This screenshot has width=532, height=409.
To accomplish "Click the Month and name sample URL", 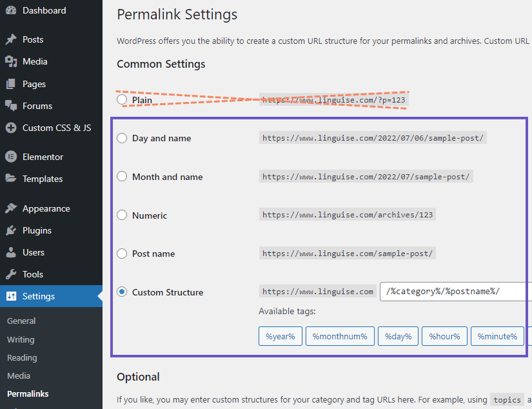I will (x=366, y=177).
